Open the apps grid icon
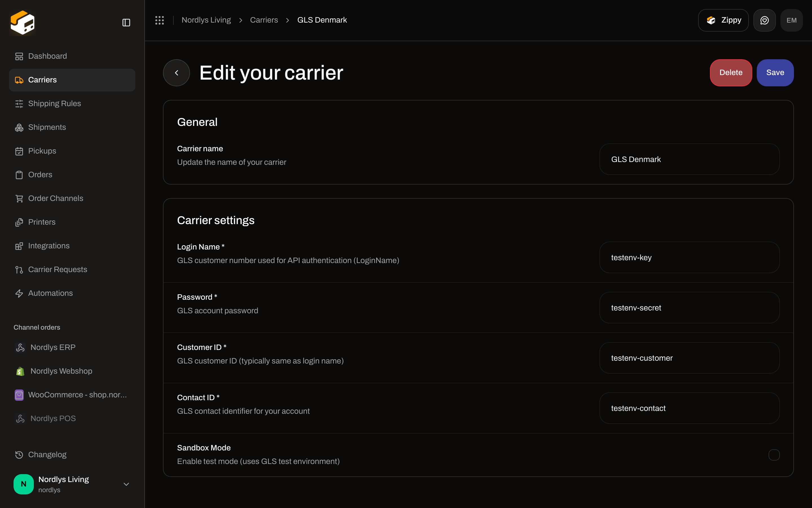The height and width of the screenshot is (508, 812). (x=159, y=20)
